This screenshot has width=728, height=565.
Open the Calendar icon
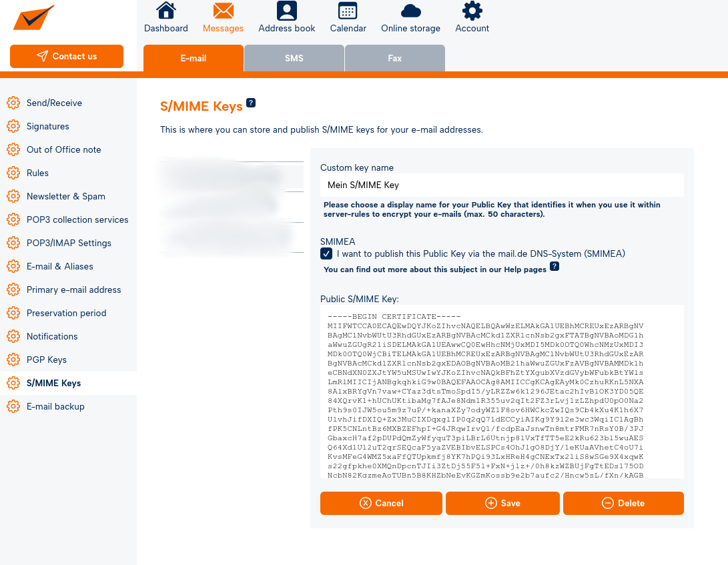tap(348, 11)
